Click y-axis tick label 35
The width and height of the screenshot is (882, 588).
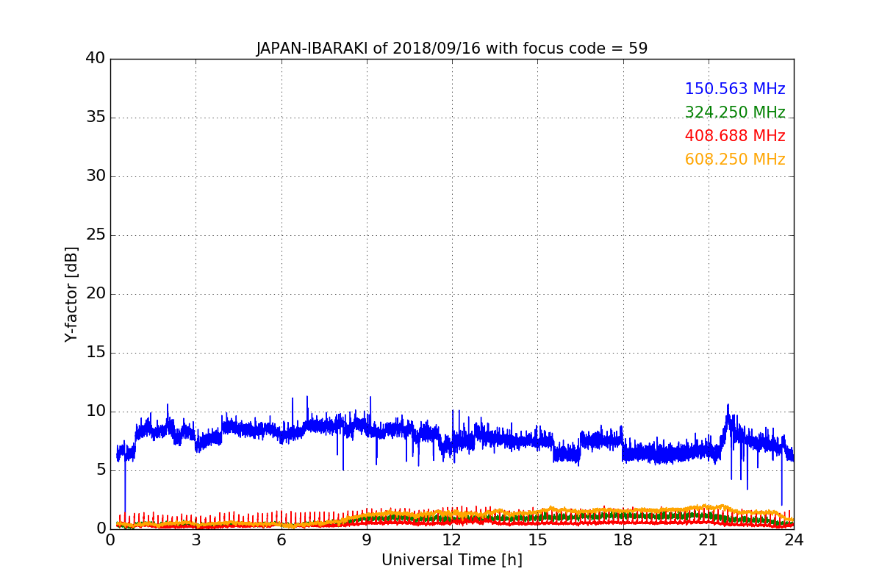coord(96,117)
